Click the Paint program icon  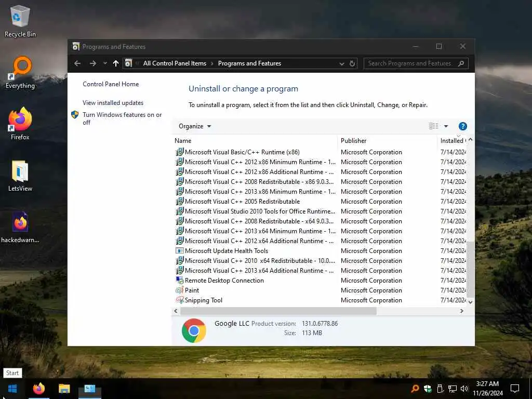pos(179,290)
